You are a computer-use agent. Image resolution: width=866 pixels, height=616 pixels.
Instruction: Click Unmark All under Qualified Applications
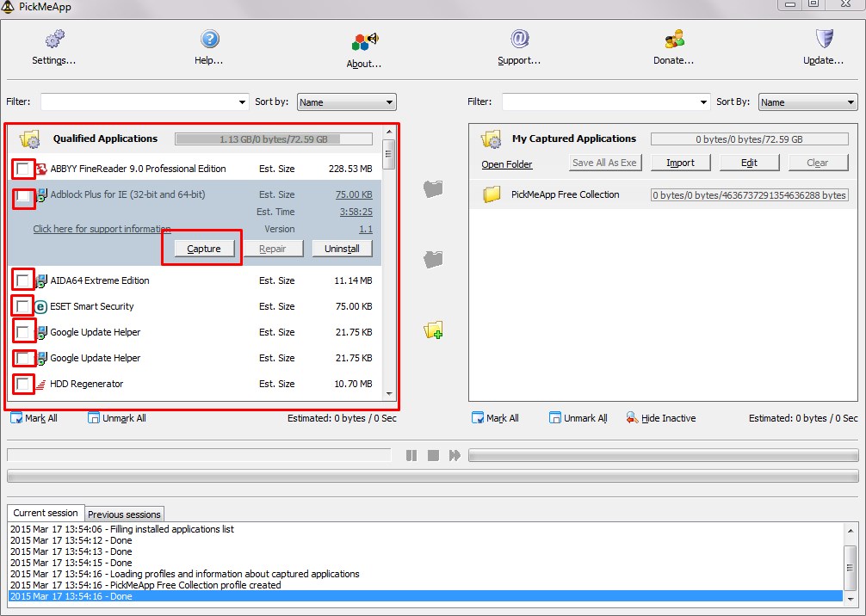[117, 418]
